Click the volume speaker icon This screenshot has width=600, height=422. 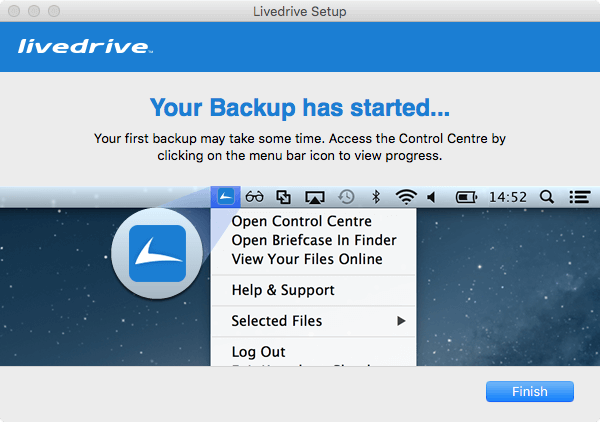coord(432,197)
